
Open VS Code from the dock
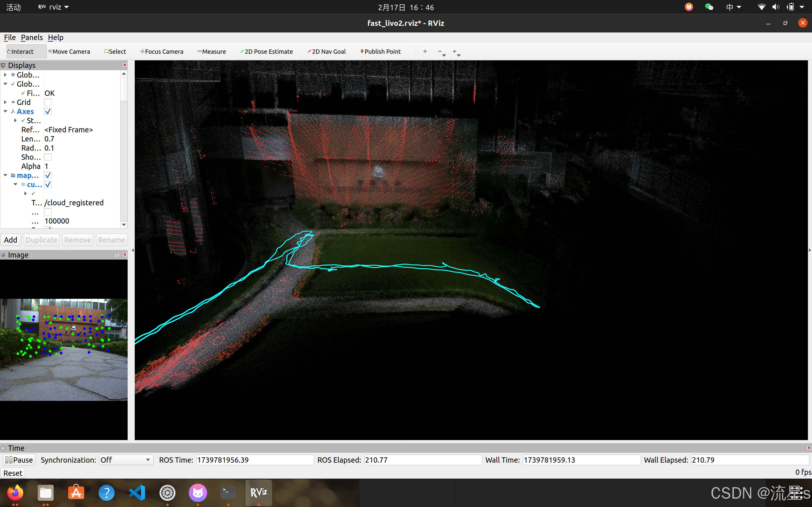(137, 493)
